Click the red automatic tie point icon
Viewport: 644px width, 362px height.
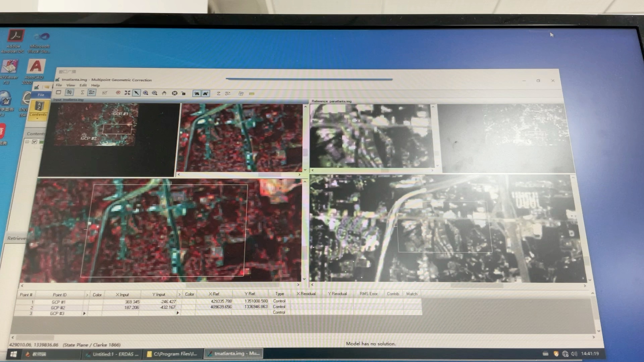pyautogui.click(x=118, y=93)
